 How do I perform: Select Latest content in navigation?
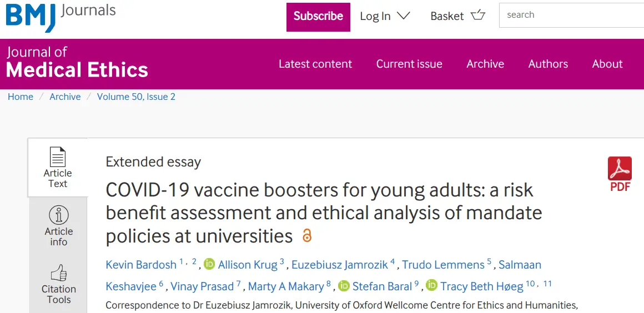(315, 64)
